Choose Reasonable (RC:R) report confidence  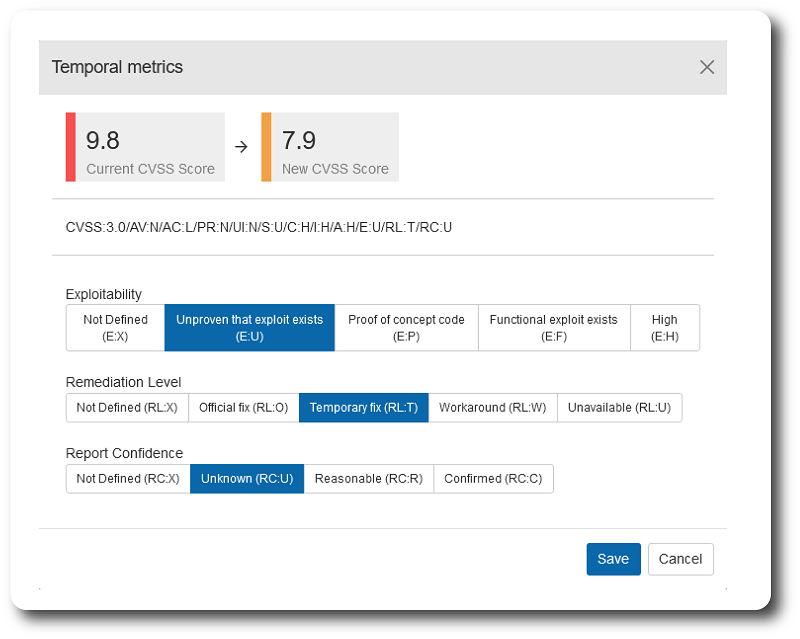(368, 479)
